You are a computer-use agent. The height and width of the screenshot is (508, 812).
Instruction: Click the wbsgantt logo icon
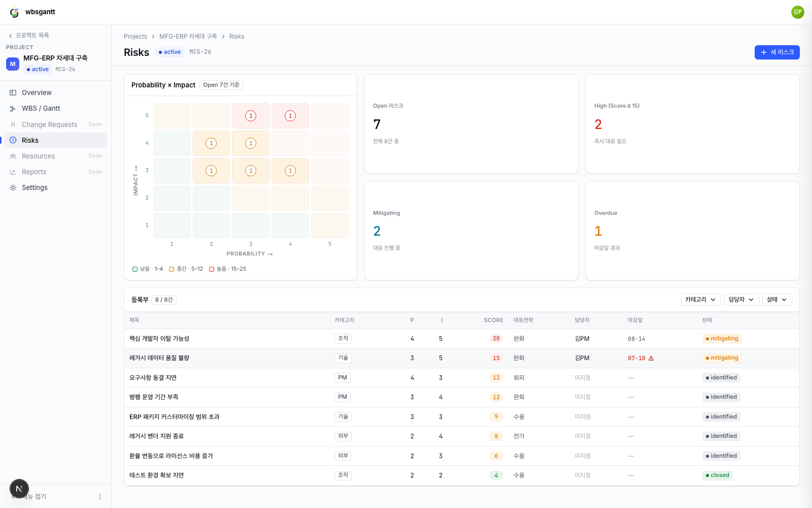14,12
